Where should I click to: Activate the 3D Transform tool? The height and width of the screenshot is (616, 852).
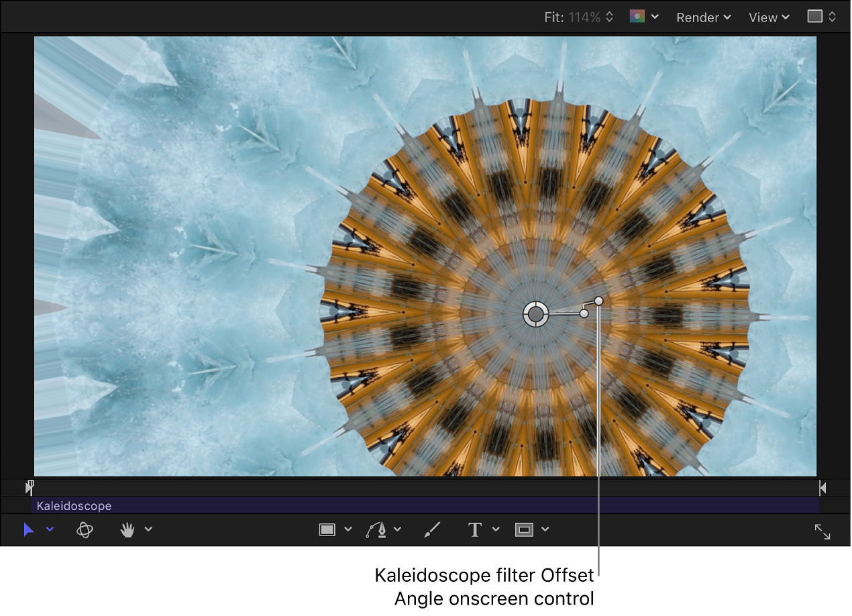coord(85,529)
